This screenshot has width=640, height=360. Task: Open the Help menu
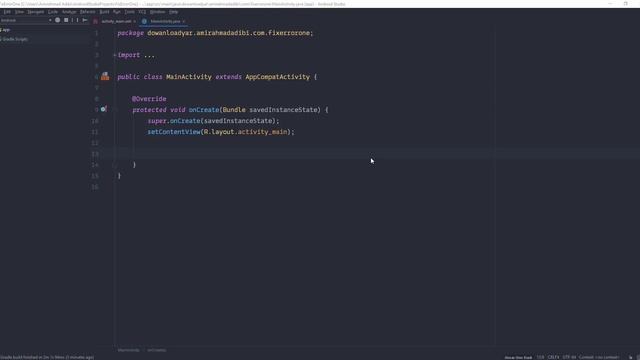(173, 12)
